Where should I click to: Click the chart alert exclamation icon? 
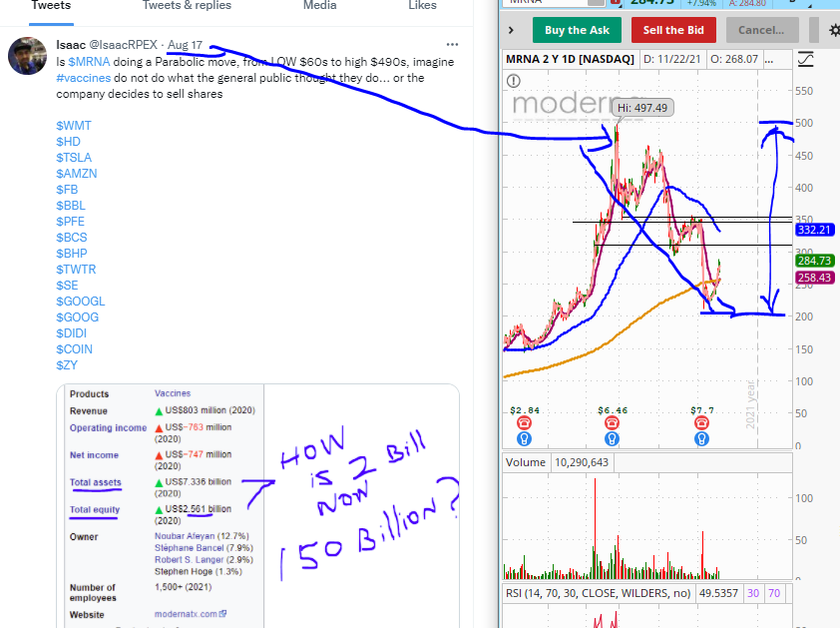[x=513, y=81]
